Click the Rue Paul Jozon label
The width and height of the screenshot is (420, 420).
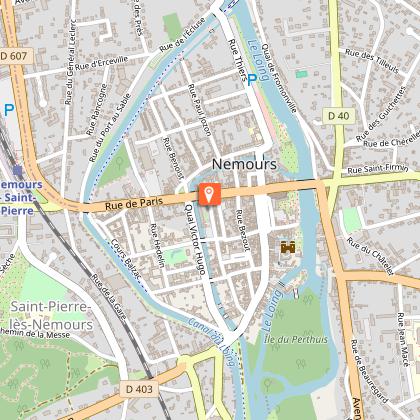tap(200, 110)
